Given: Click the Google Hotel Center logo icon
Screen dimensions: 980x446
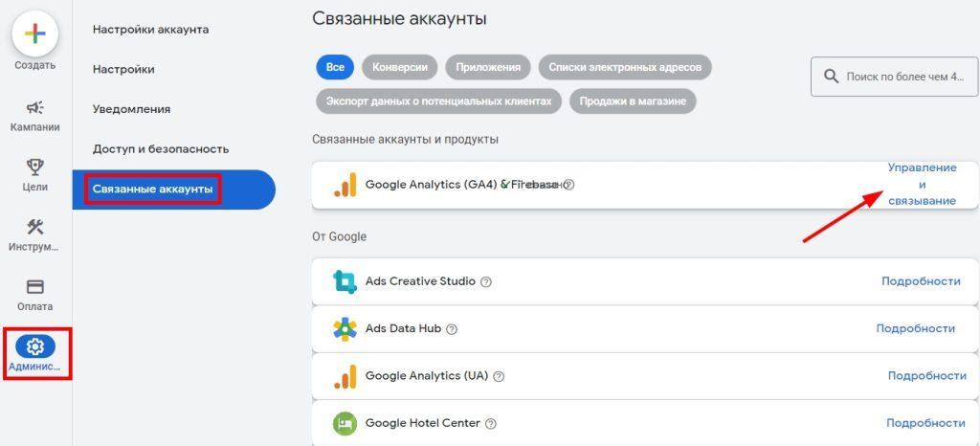Looking at the screenshot, I should 345,424.
